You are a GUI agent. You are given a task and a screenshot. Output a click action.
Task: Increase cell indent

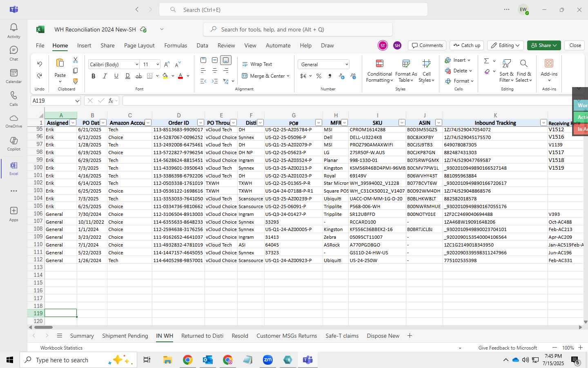coord(214,81)
